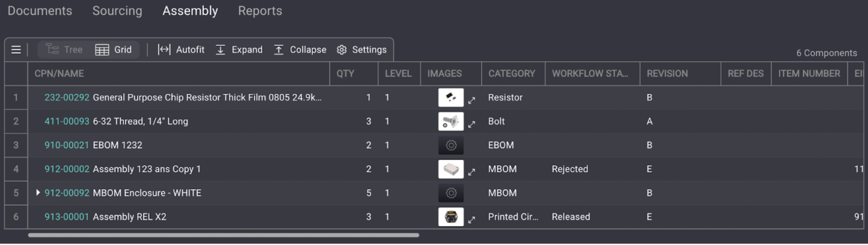
Task: Open the Reports tab
Action: (260, 11)
